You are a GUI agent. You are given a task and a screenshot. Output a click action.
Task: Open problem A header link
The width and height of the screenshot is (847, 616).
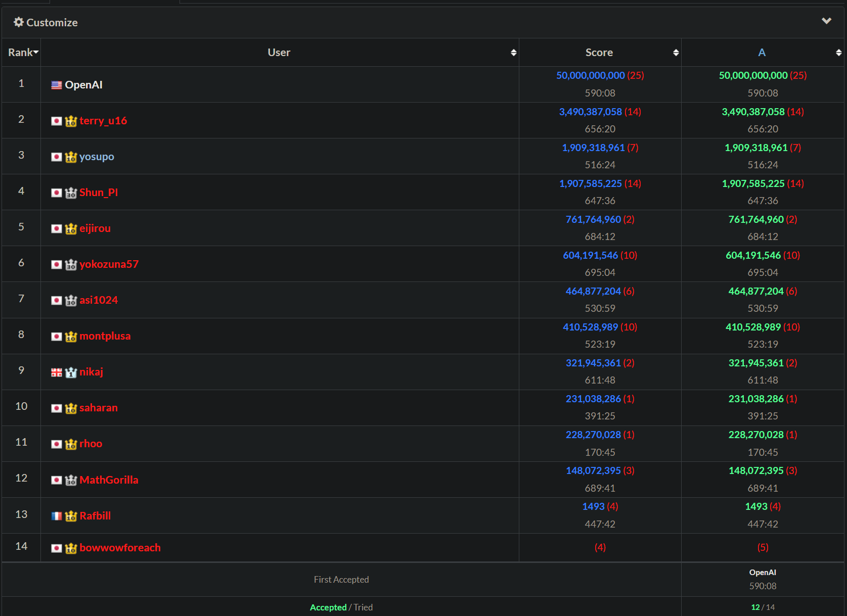point(762,53)
